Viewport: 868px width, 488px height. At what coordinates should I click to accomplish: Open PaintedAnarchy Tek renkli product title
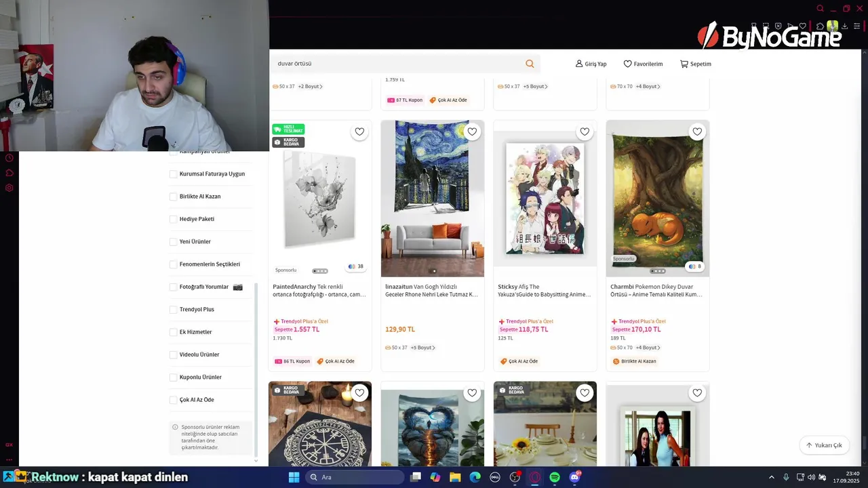[319, 291]
